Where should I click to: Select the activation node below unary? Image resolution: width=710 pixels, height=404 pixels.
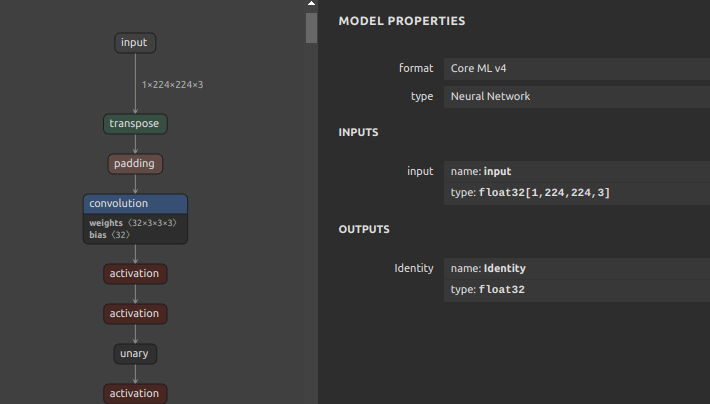point(135,393)
